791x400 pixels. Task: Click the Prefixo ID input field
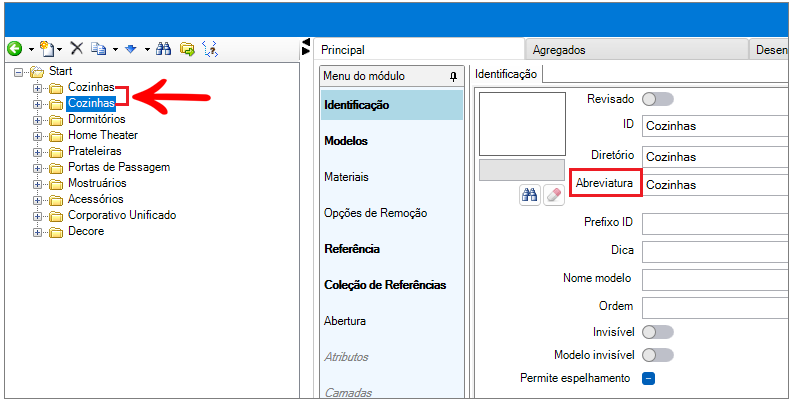715,223
